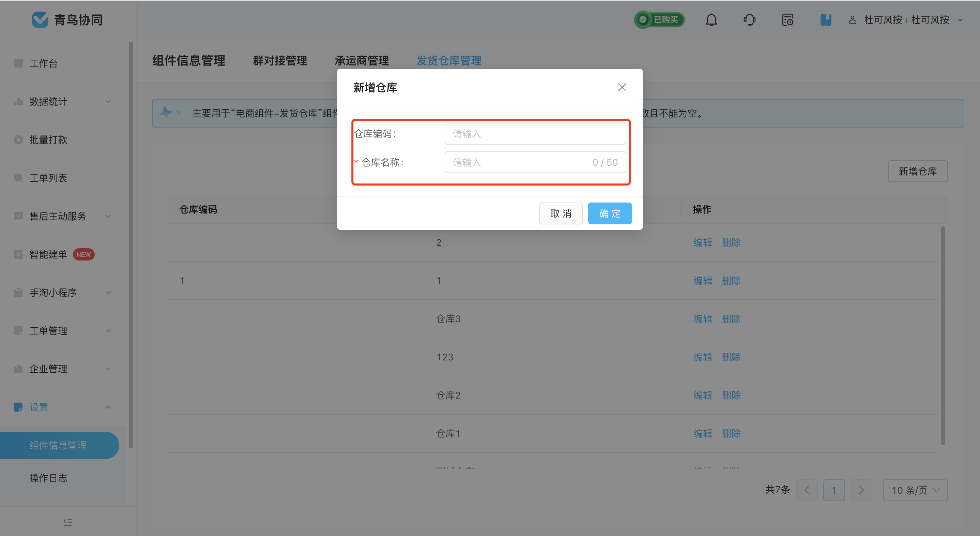This screenshot has height=536, width=980.
Task: Click the 工作台 sidebar icon
Action: 18,63
